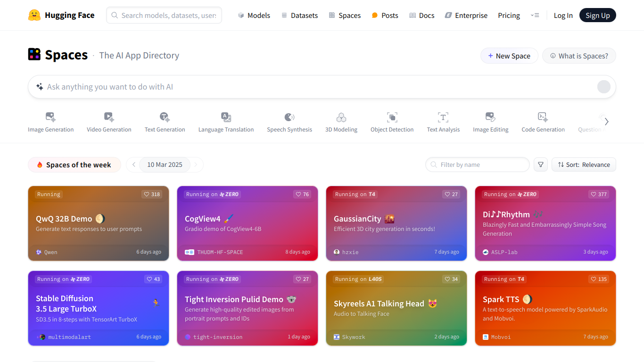
Task: Show more categories with right chevron
Action: click(x=607, y=122)
